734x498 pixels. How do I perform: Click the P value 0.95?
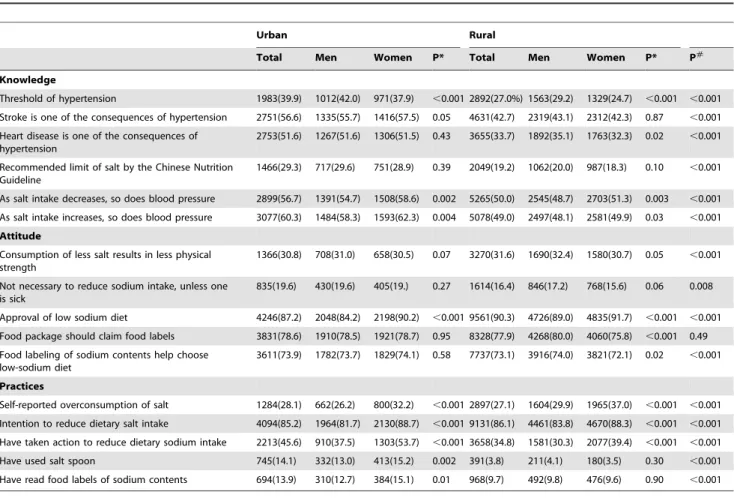tap(441, 337)
